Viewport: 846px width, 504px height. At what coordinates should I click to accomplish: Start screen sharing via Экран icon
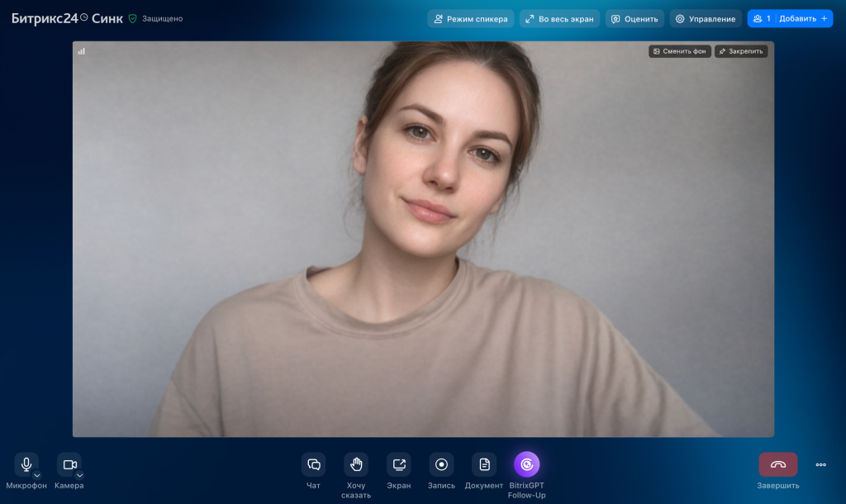(x=398, y=464)
